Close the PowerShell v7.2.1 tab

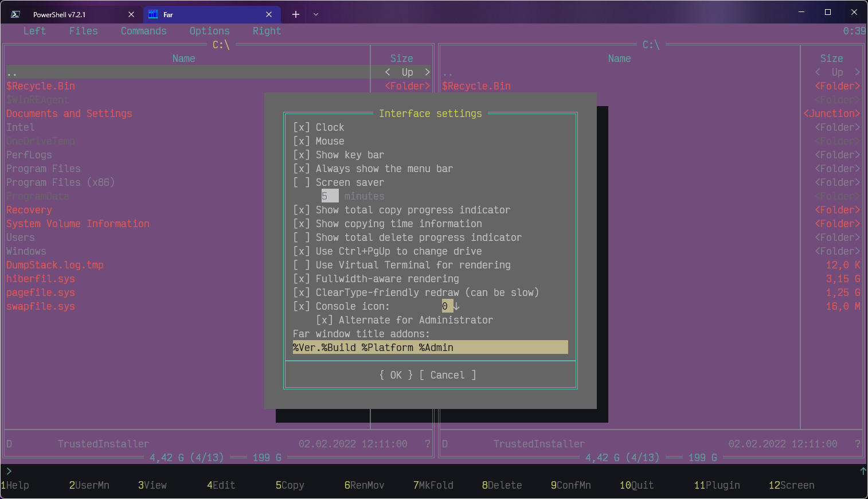[131, 14]
